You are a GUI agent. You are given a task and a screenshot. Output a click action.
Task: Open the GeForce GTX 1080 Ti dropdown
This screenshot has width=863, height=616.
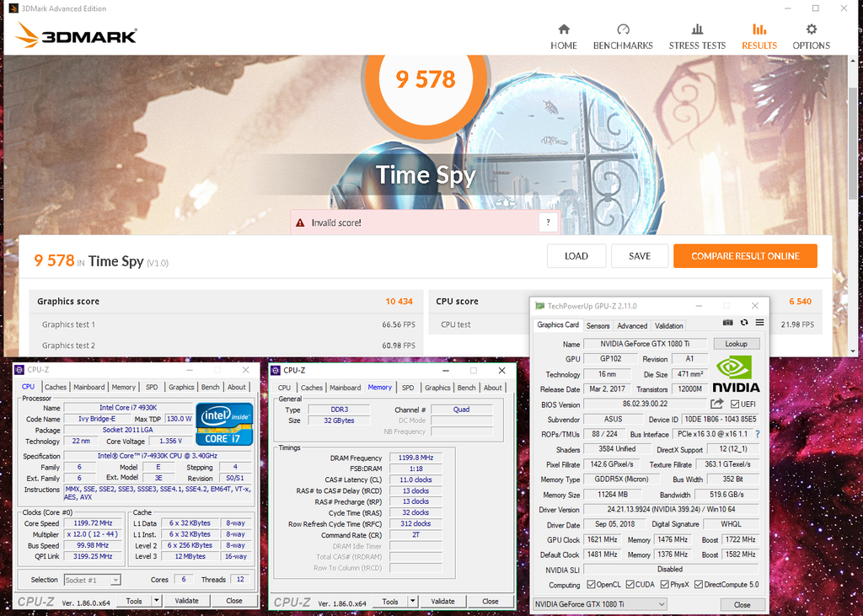point(600,604)
